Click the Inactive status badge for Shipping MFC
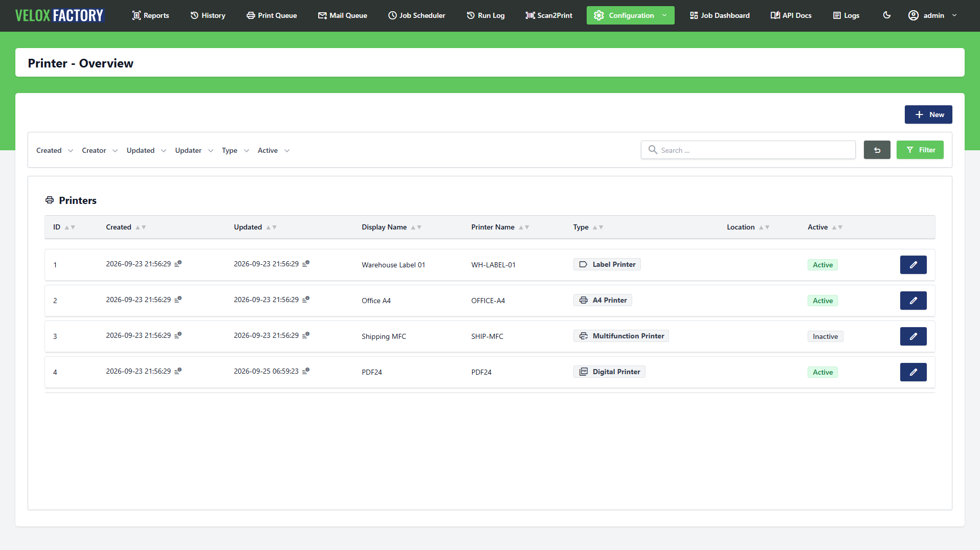Viewport: 980px width, 550px height. click(x=825, y=336)
